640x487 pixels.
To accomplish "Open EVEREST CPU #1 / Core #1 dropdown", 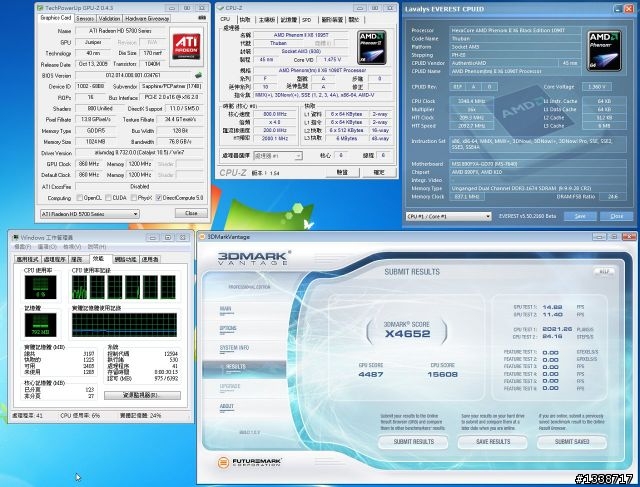I will (x=448, y=216).
